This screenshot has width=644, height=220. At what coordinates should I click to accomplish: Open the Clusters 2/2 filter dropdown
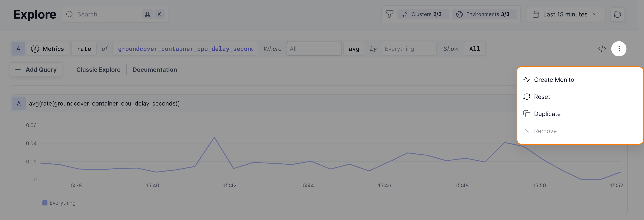coord(422,15)
